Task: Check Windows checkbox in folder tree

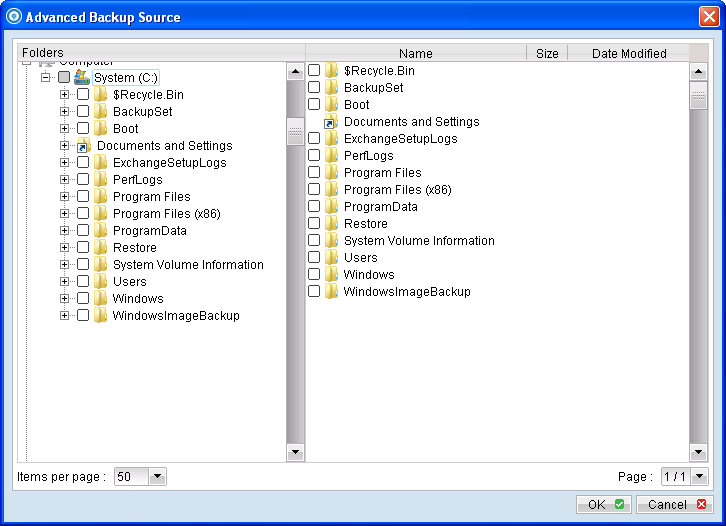Action: pyautogui.click(x=83, y=298)
